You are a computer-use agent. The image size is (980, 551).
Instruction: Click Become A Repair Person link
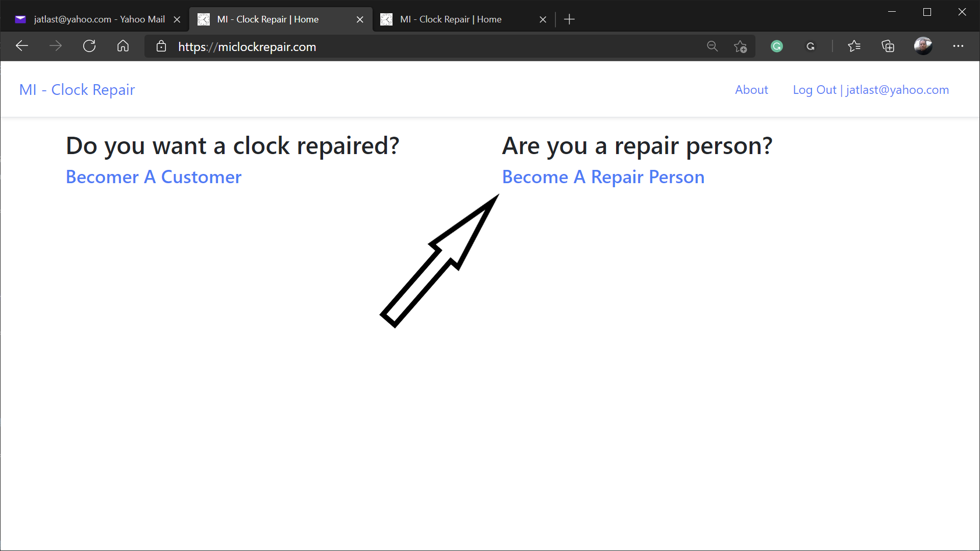[603, 176]
